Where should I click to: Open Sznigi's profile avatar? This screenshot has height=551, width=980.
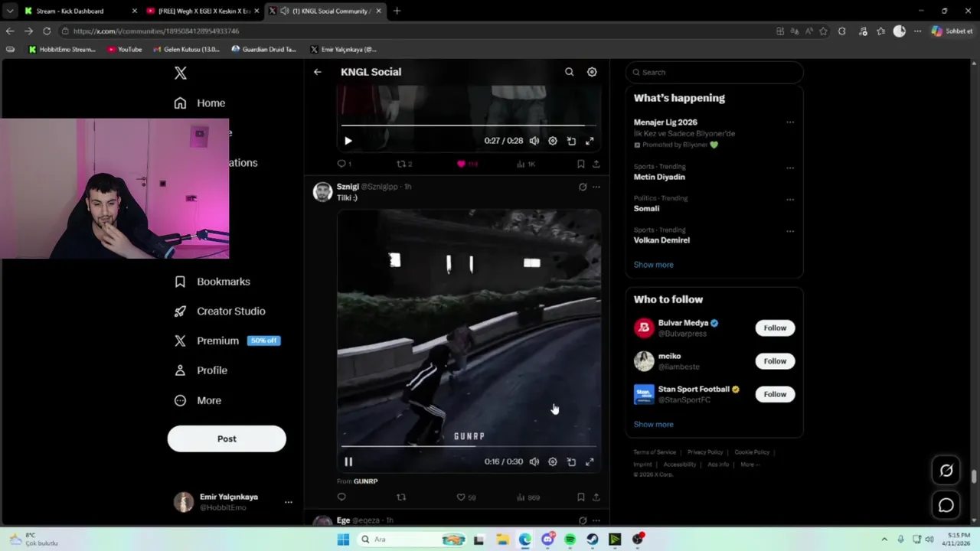point(322,192)
